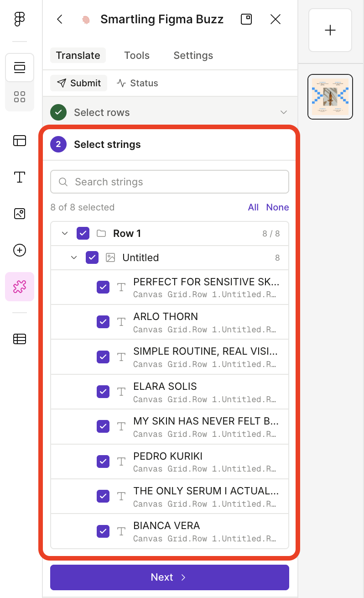Click the ELARA SOLIS string text
Viewport: 364px width, 598px height.
coord(165,386)
